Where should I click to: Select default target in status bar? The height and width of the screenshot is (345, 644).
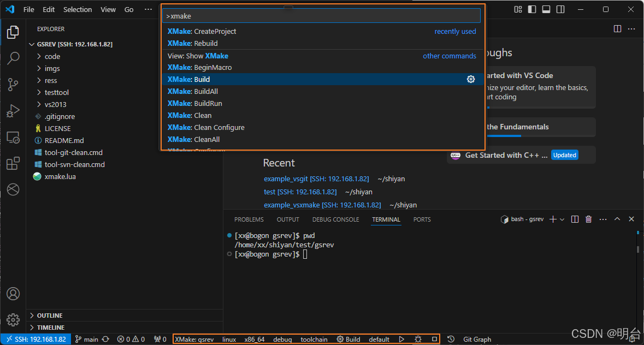coord(379,339)
